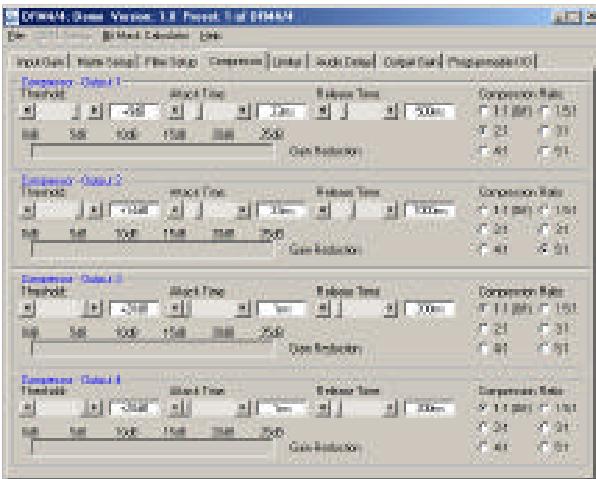
Task: Decrease Output 2 Attack Time with left arrow
Action: click(x=175, y=211)
